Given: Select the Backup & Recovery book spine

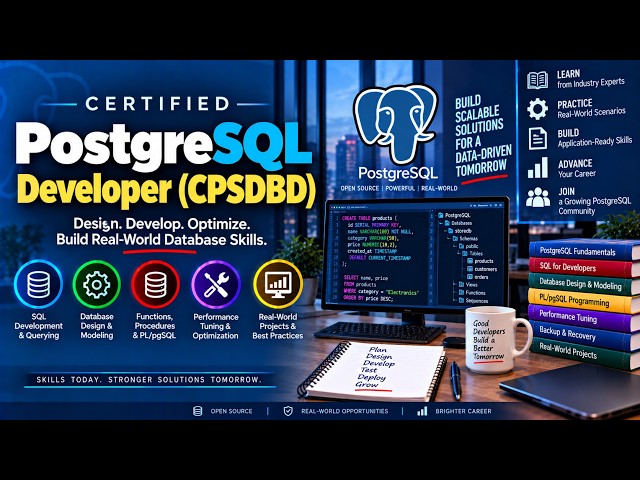Looking at the screenshot, I should pos(585,334).
